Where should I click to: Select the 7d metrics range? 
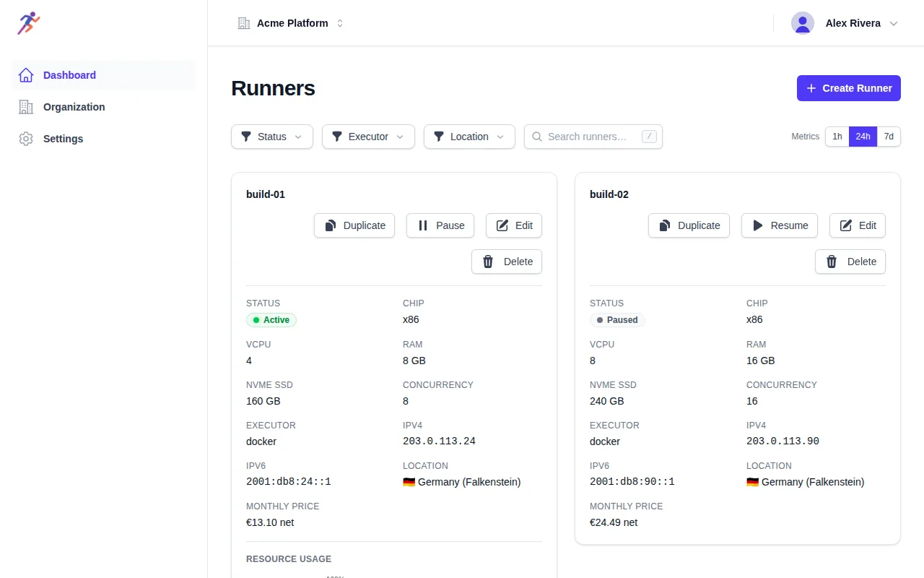[x=889, y=137]
